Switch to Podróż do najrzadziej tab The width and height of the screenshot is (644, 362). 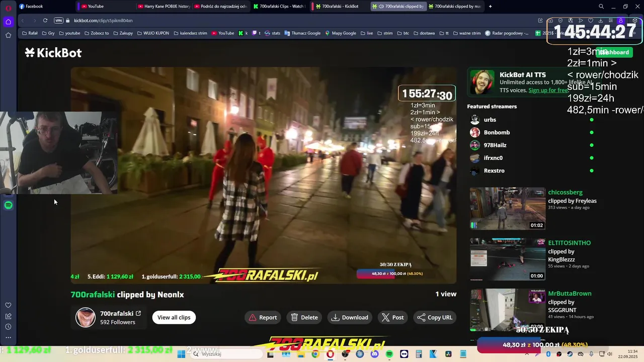(x=220, y=7)
